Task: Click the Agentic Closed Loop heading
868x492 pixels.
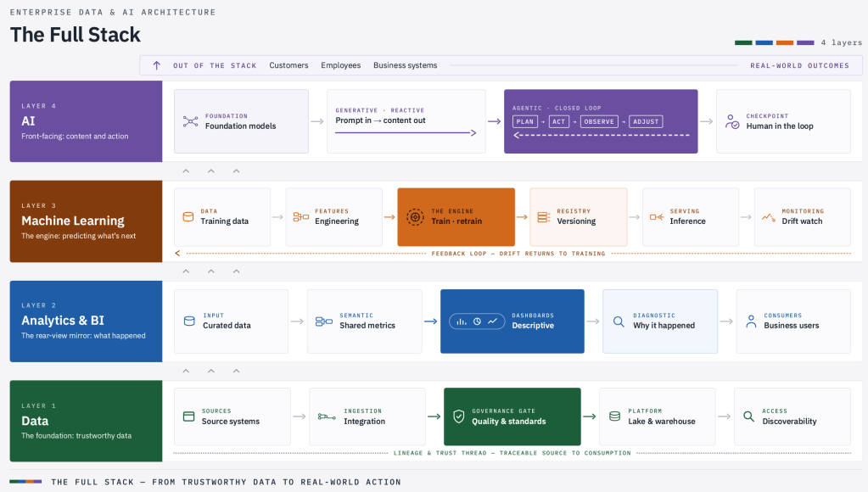Action: coord(557,108)
